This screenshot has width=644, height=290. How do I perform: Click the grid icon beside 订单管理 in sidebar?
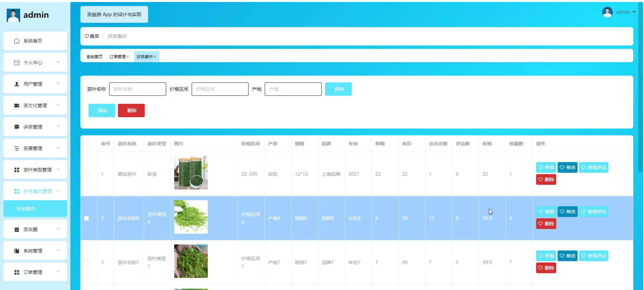point(17,272)
